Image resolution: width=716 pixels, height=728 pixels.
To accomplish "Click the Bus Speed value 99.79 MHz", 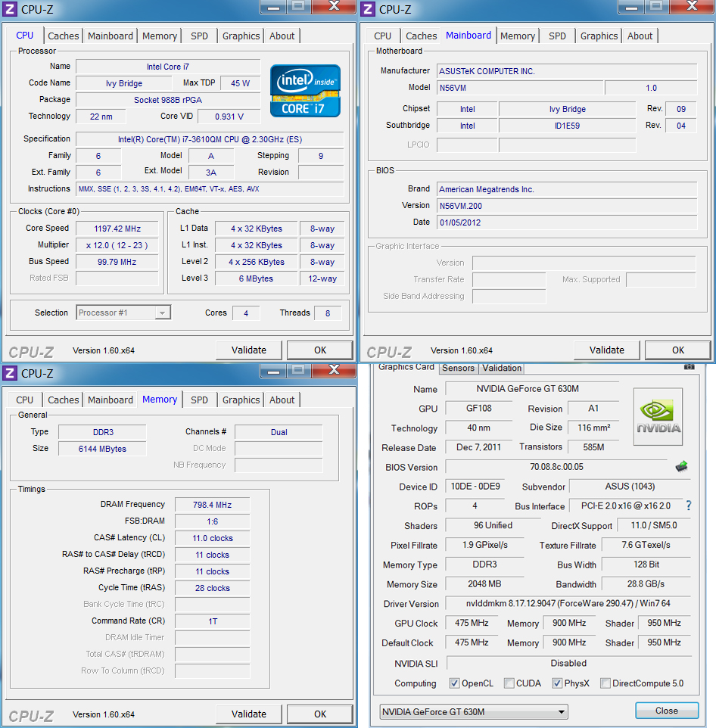I will coord(117,262).
